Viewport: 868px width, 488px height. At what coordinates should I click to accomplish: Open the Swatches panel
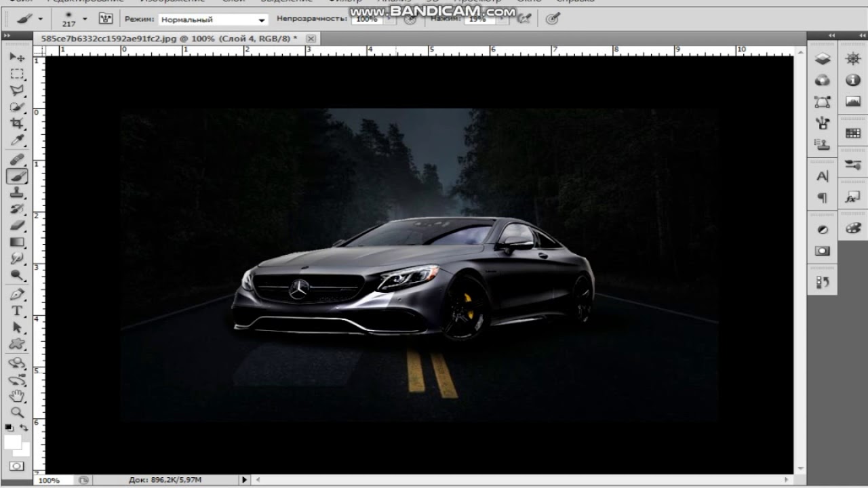click(x=853, y=134)
